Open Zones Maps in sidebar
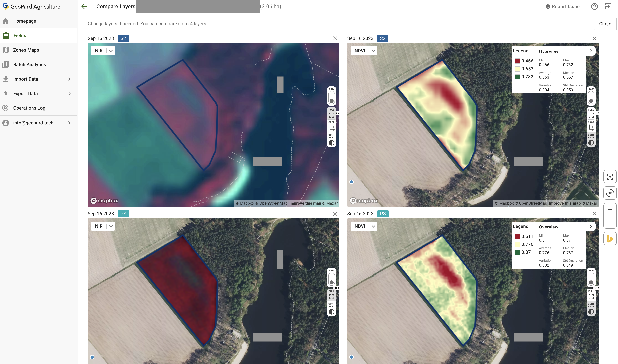The height and width of the screenshot is (364, 618). click(26, 50)
